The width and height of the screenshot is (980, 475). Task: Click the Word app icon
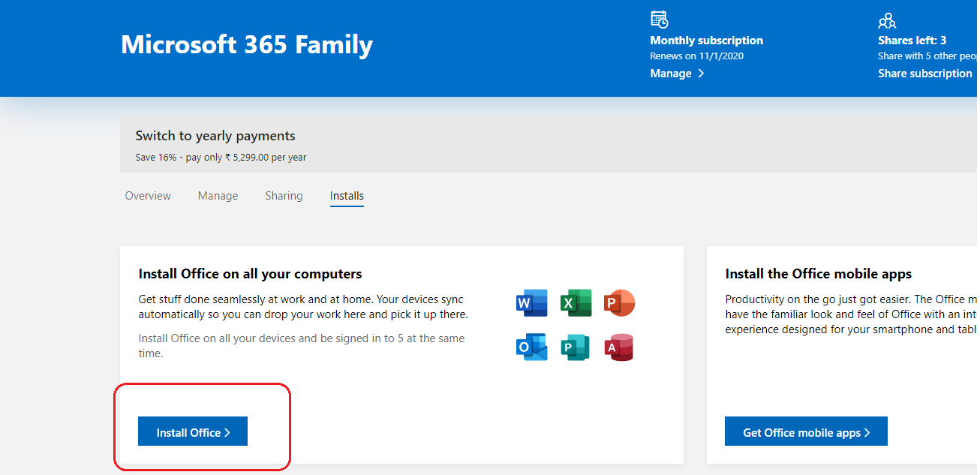532,303
